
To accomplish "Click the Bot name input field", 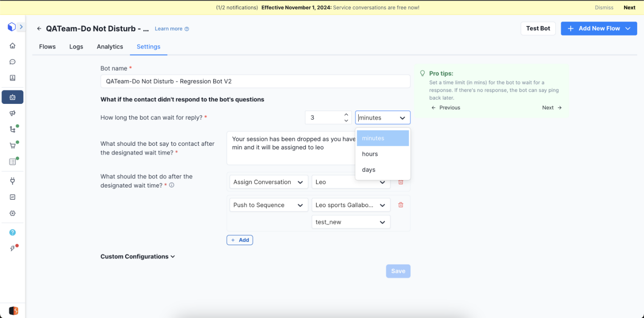I will point(255,81).
